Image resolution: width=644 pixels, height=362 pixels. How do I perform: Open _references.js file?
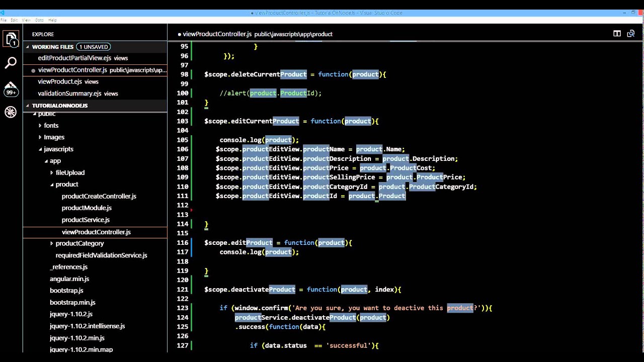[68, 267]
